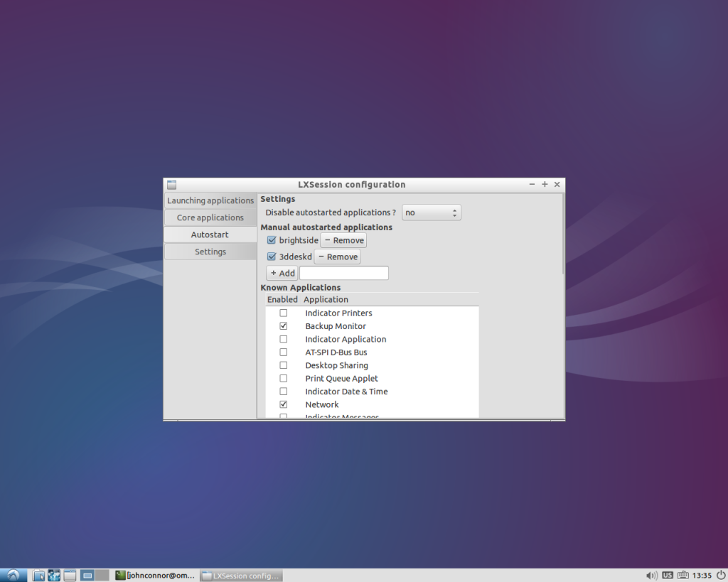
Task: Open the Disable autostarted applications dropdown
Action: point(432,212)
